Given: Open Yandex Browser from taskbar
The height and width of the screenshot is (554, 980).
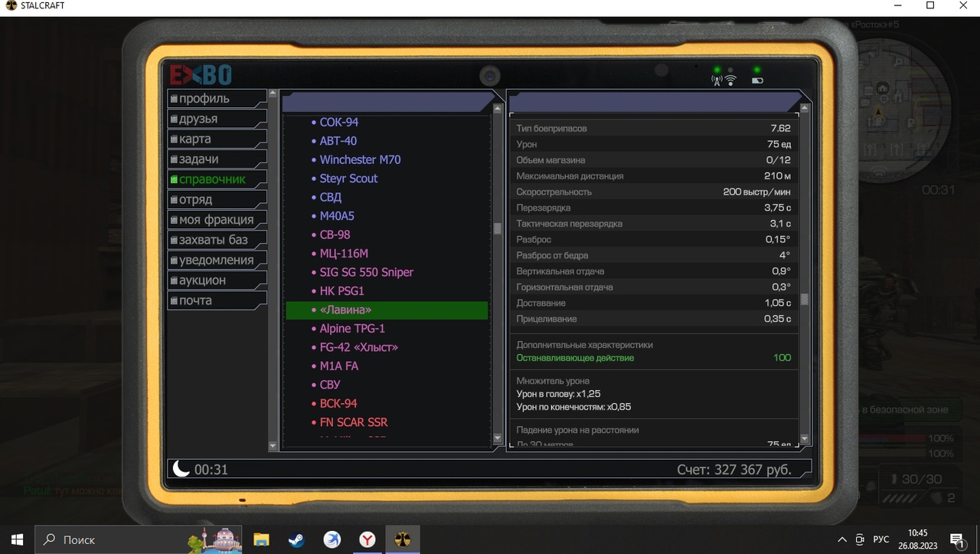Looking at the screenshot, I should pos(367,539).
